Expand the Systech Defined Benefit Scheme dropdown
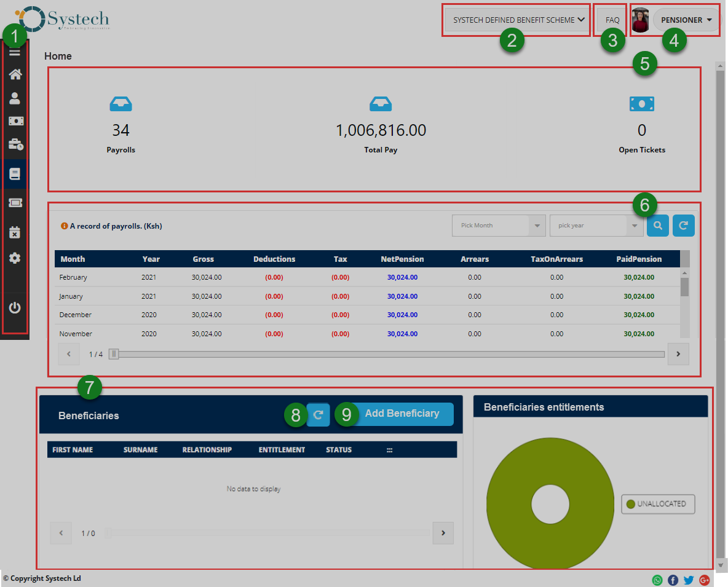 coord(518,20)
